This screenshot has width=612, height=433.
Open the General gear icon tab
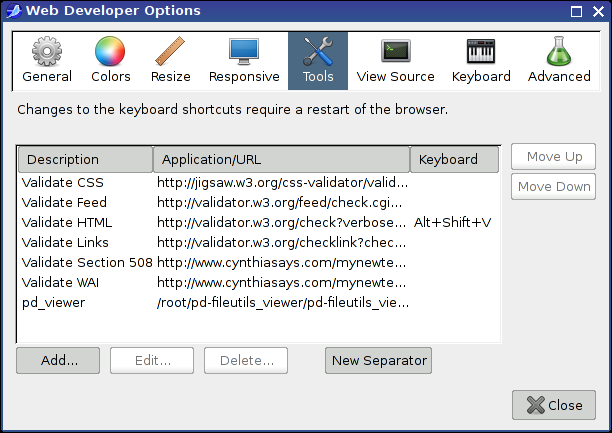click(47, 51)
